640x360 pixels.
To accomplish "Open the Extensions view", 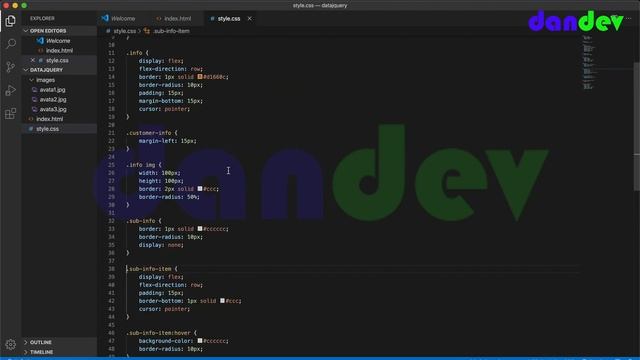I will click(11, 113).
